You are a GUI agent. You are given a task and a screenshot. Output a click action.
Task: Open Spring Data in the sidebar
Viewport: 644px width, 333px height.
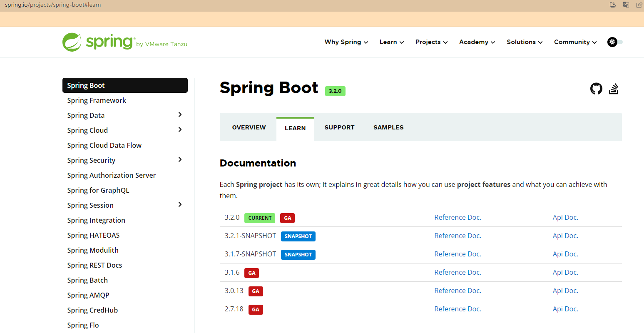[86, 115]
